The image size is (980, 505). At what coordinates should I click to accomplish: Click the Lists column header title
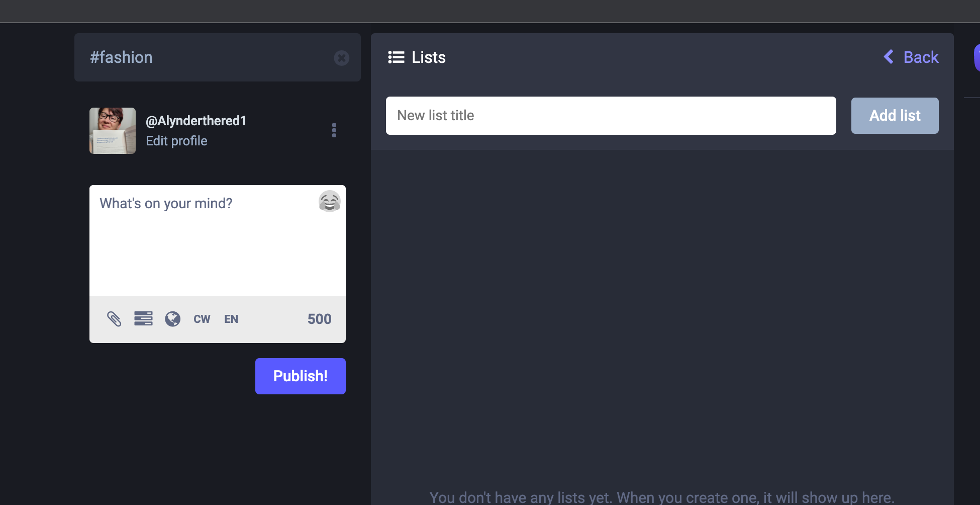tap(429, 57)
